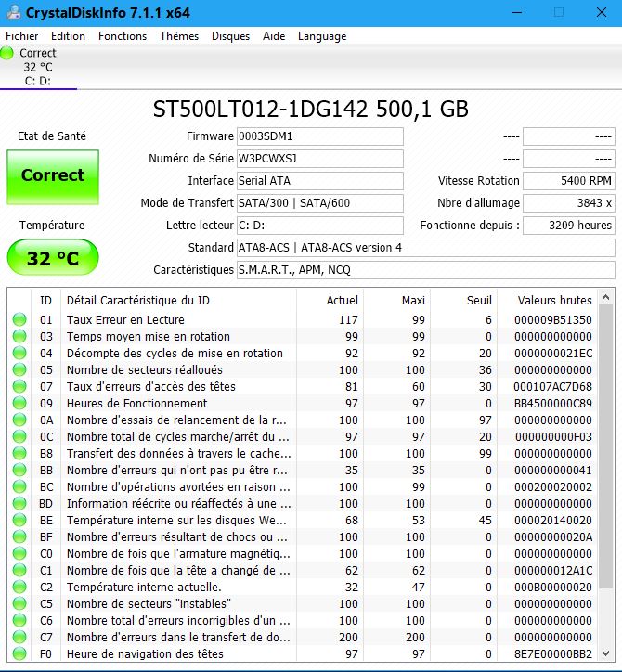The height and width of the screenshot is (672, 622).
Task: Select the Taux Erreur en Lecture row text
Action: (x=125, y=319)
